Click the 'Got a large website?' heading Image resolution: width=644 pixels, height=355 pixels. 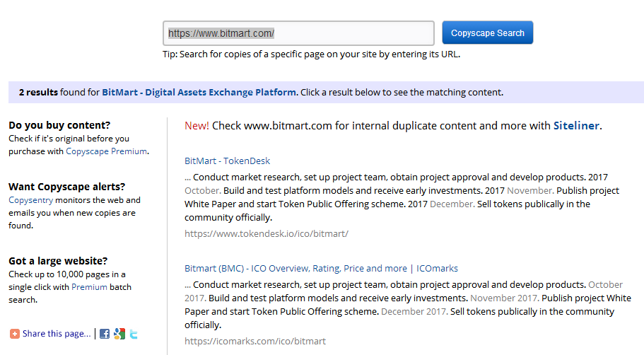pos(58,261)
